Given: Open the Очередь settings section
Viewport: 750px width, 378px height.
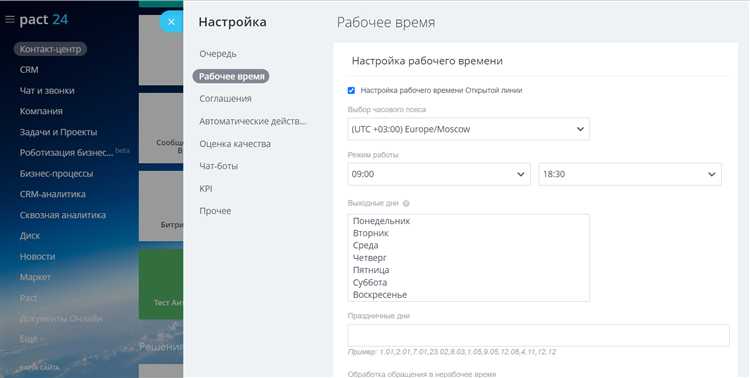Looking at the screenshot, I should click(x=218, y=54).
